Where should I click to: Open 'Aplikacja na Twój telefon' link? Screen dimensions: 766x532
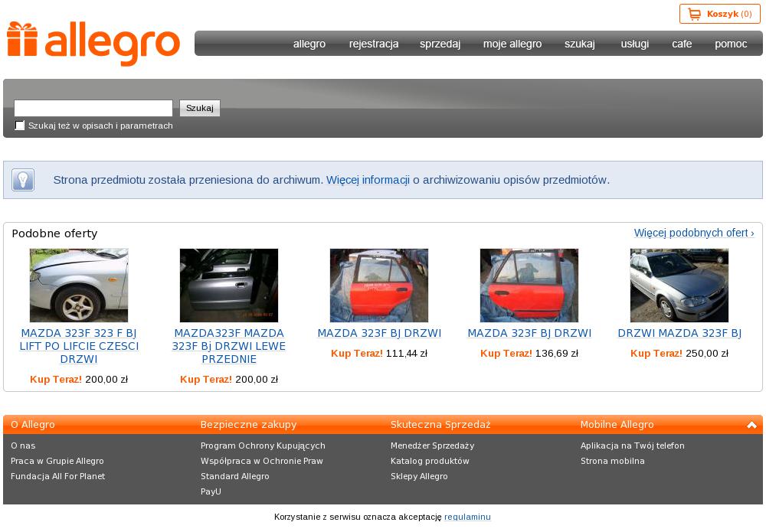tap(633, 446)
